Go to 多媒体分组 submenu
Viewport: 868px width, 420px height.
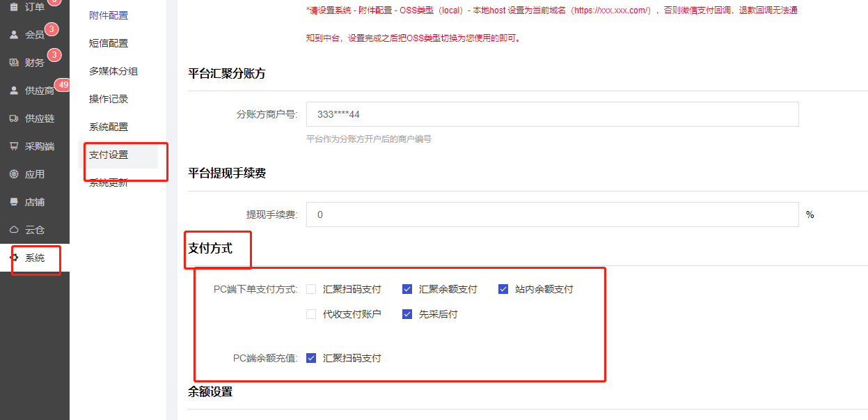point(113,71)
